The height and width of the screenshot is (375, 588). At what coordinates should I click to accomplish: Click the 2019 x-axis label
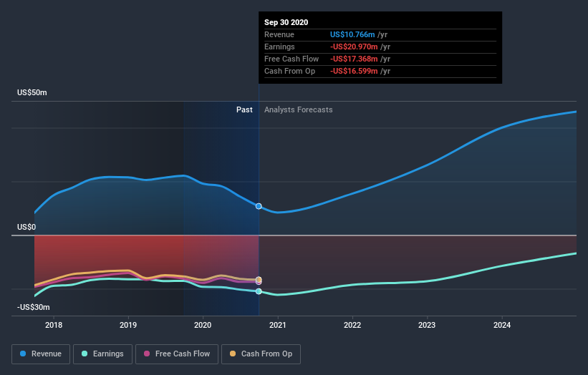click(x=128, y=325)
